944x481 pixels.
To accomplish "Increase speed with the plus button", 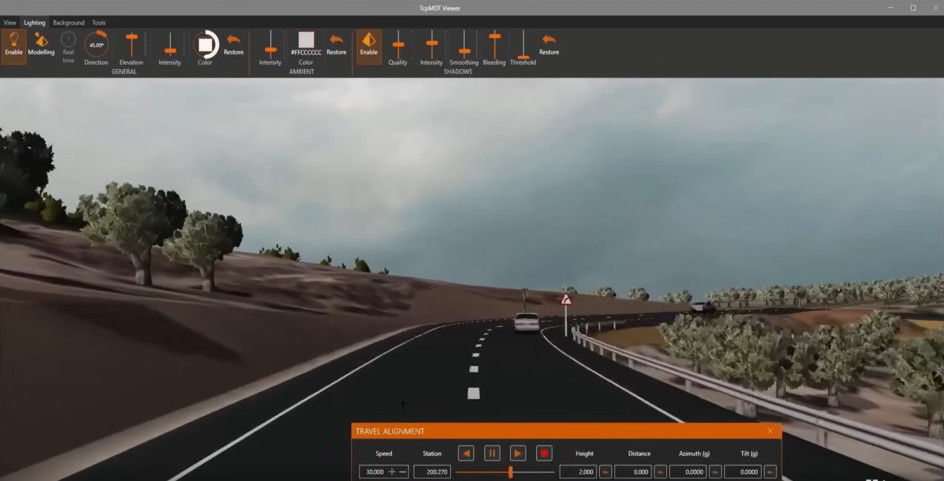I will [x=392, y=472].
